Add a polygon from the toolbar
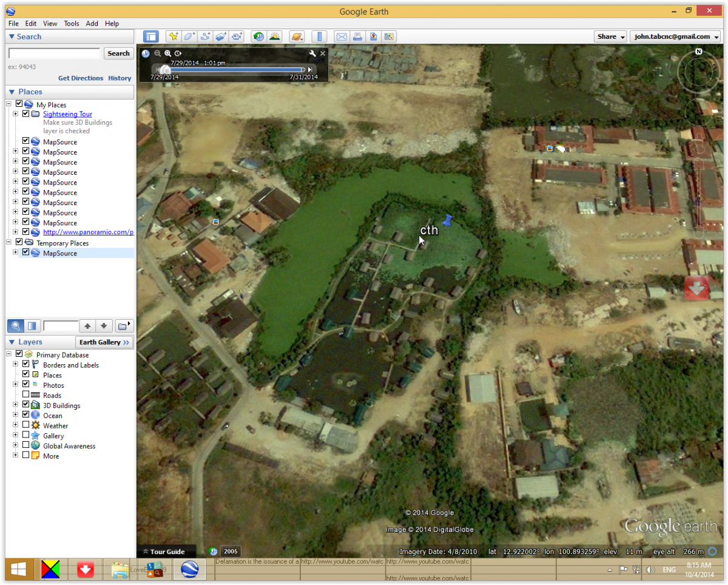The height and width of the screenshot is (585, 728). point(189,36)
